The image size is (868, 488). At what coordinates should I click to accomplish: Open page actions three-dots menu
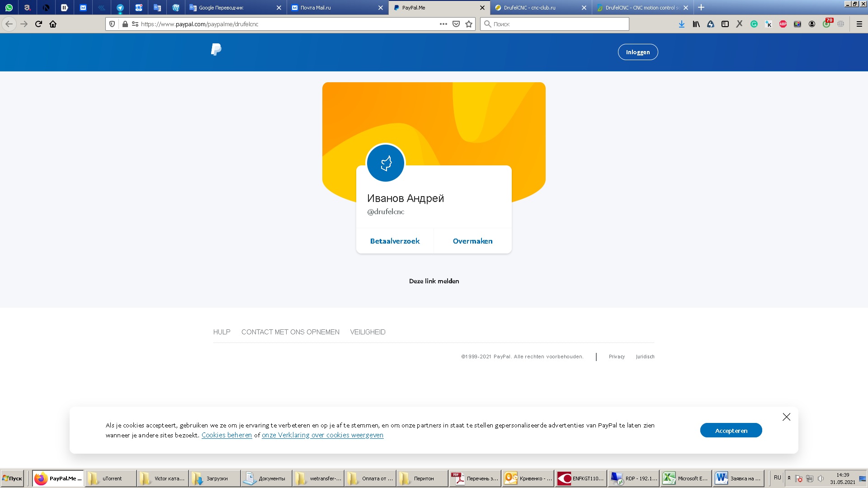(x=443, y=24)
